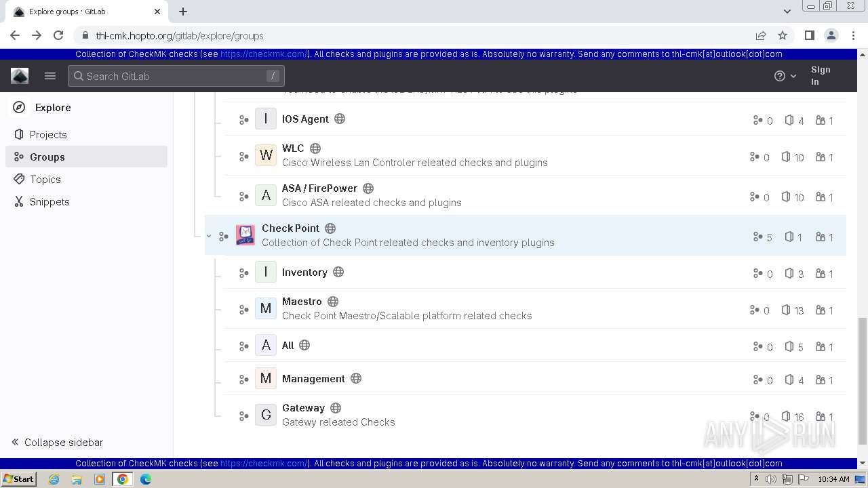This screenshot has height=488, width=868.
Task: Click the Inventory 'I' avatar
Action: click(266, 272)
